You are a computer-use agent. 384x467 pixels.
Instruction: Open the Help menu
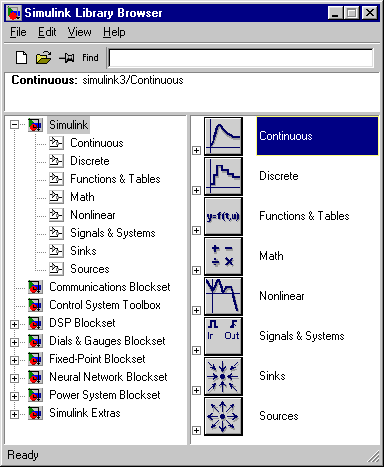(x=114, y=32)
